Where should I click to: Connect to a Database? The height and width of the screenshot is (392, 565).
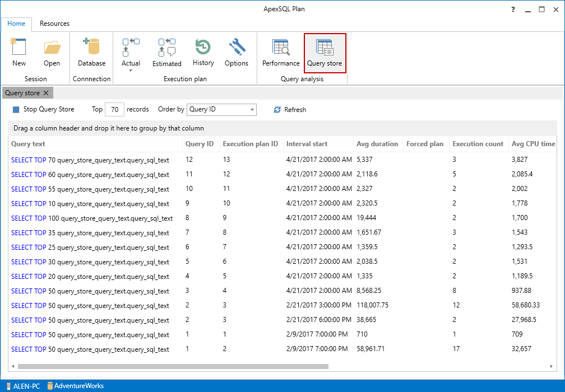pos(91,53)
